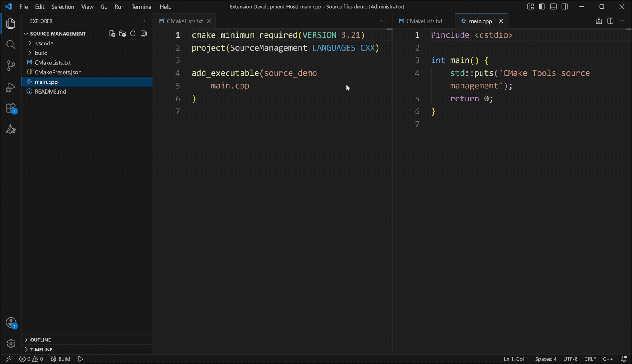Change encoding via UTF-8 indicator
Image resolution: width=632 pixels, height=364 pixels.
click(x=570, y=359)
